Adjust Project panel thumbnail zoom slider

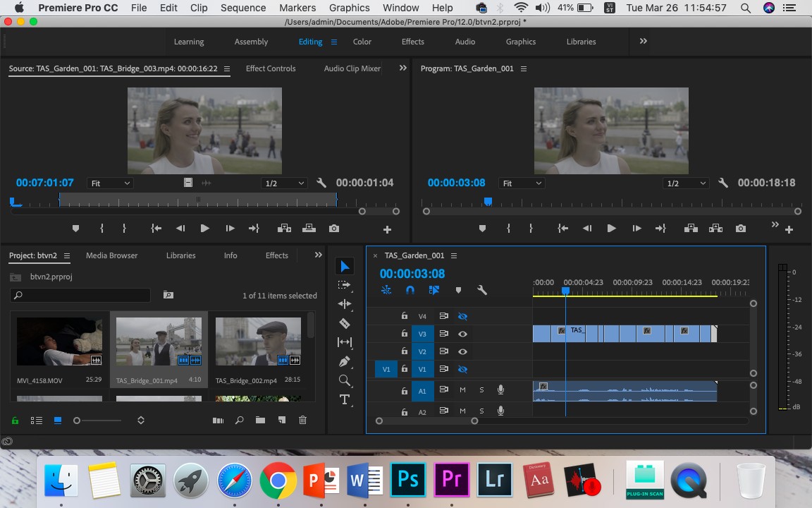pos(77,421)
